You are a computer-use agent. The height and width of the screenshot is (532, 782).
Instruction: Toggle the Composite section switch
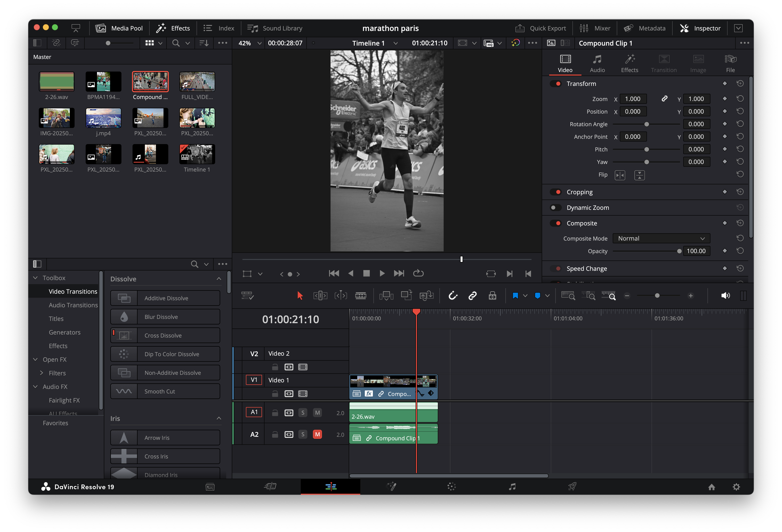pyautogui.click(x=556, y=223)
